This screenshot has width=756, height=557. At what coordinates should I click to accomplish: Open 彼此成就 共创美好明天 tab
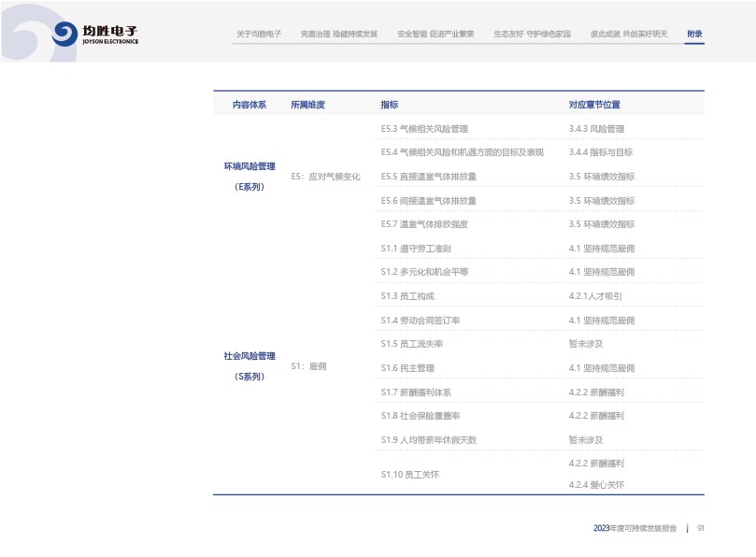click(x=629, y=34)
